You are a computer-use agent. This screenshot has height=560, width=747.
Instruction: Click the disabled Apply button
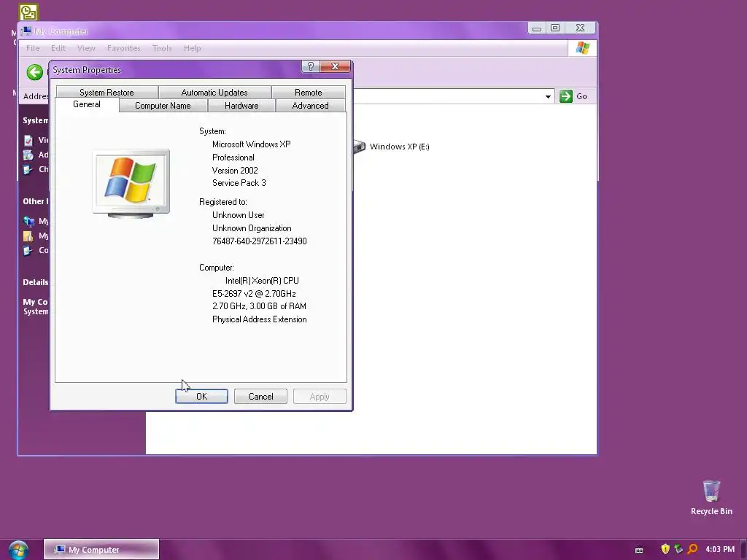(x=320, y=397)
